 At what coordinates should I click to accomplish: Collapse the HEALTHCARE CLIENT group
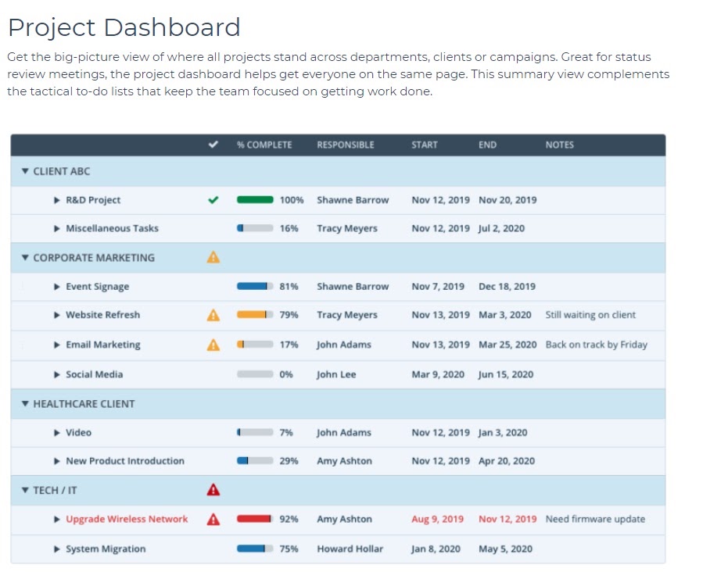pyautogui.click(x=24, y=403)
